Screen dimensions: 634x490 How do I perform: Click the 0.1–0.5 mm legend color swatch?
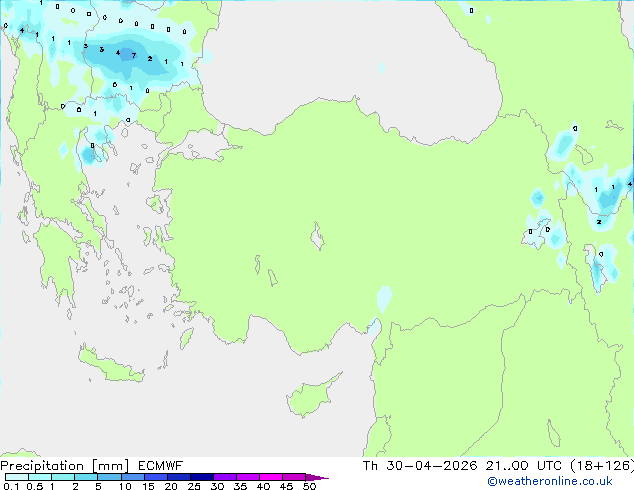pos(17,477)
